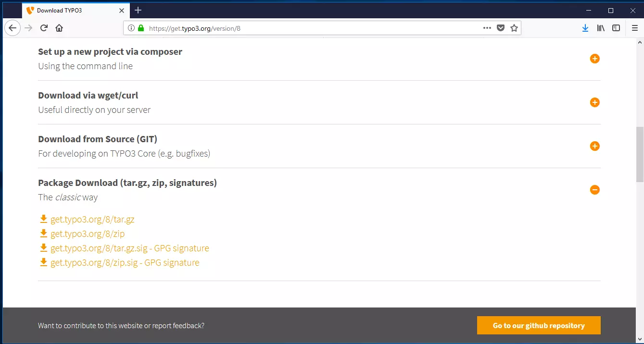
Task: Download the zip.sig GPG signature
Action: coord(125,263)
